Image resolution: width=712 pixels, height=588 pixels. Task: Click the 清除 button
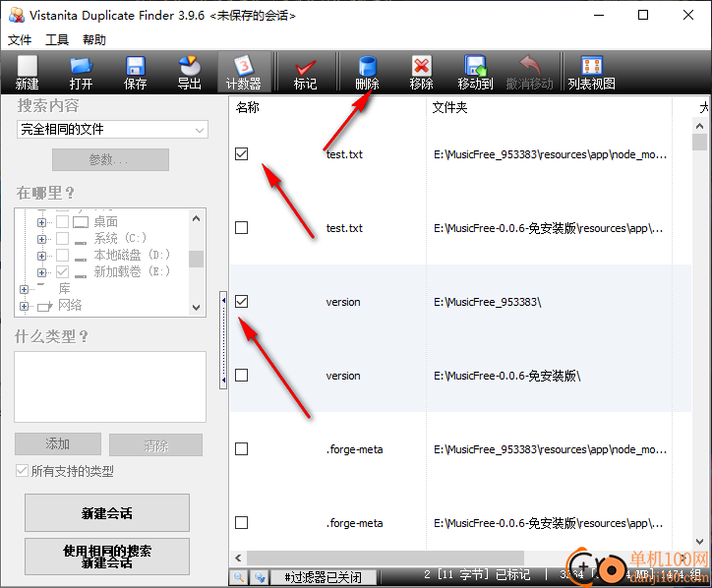(155, 444)
